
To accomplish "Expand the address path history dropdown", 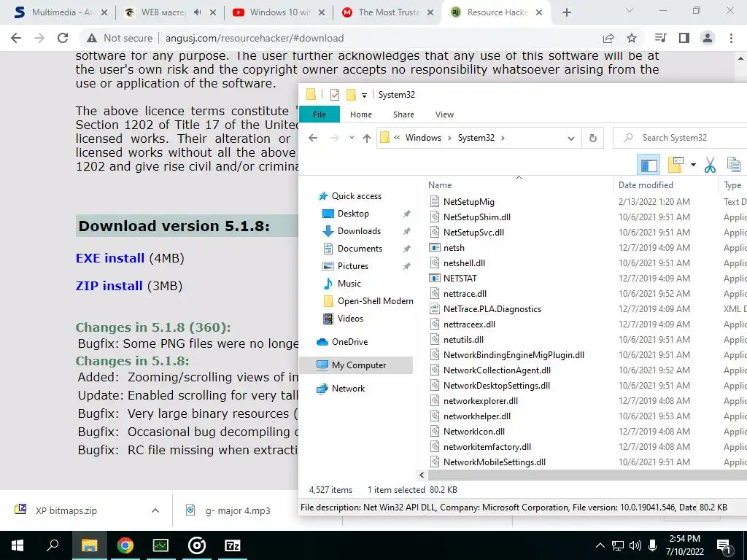I will tap(570, 138).
